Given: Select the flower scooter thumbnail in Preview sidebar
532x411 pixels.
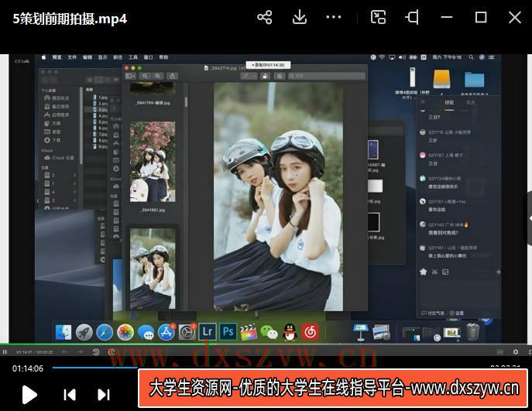Looking at the screenshot, I should (x=153, y=162).
